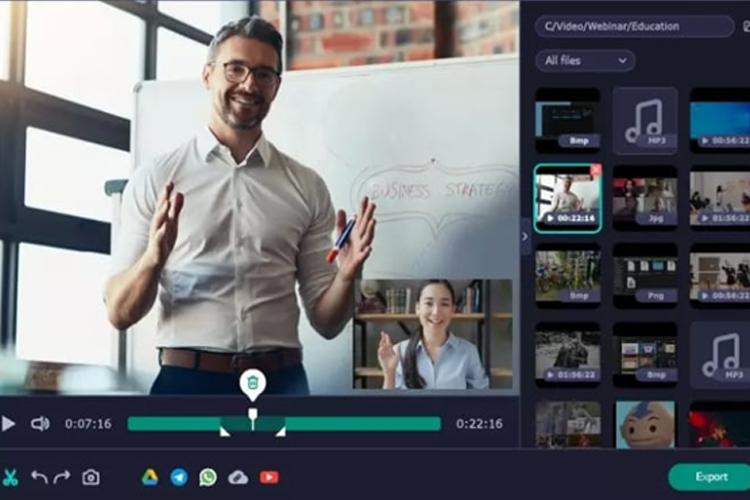The image size is (750, 500).
Task: Click the trash pin above the playhead
Action: click(x=253, y=383)
